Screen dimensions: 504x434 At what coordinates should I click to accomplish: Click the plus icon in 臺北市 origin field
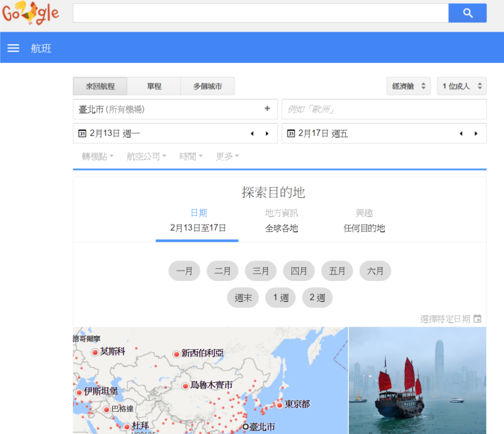click(267, 109)
